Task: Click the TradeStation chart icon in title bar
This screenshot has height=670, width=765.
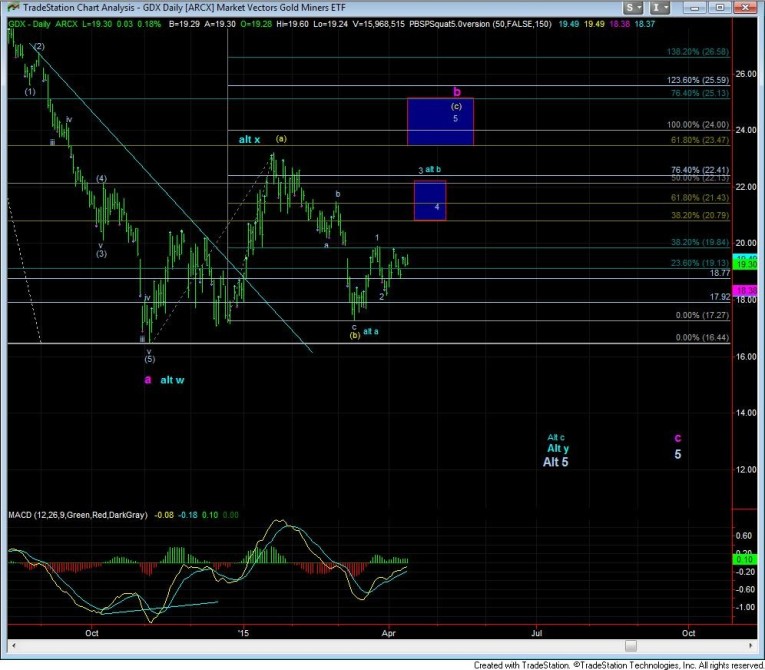Action: pos(12,7)
